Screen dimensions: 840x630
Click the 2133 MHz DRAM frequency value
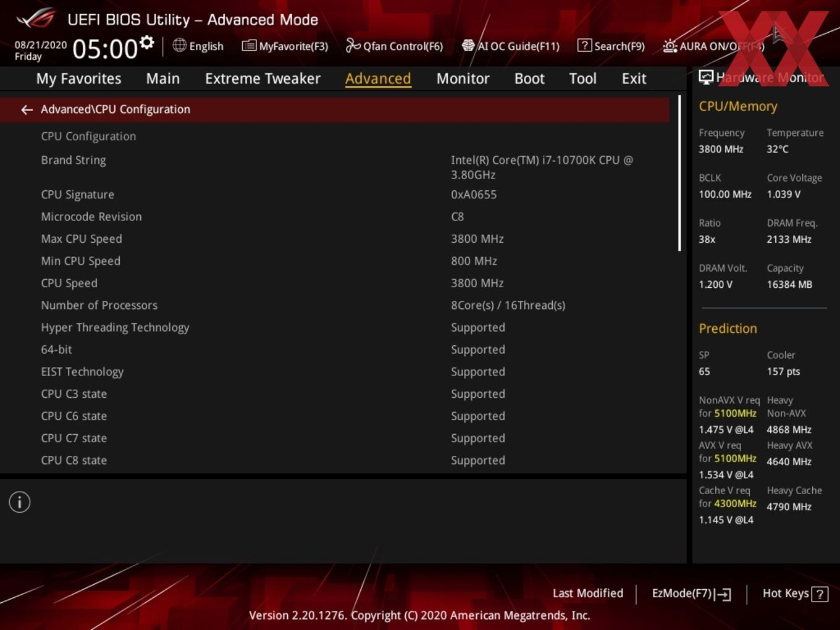click(789, 239)
